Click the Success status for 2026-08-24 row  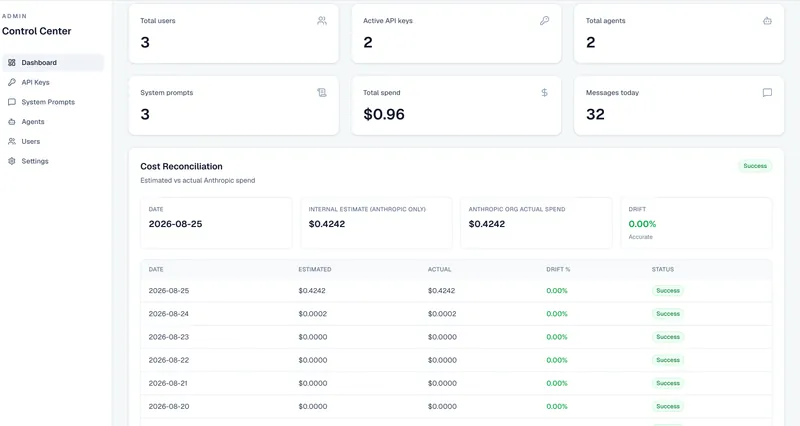pyautogui.click(x=668, y=314)
